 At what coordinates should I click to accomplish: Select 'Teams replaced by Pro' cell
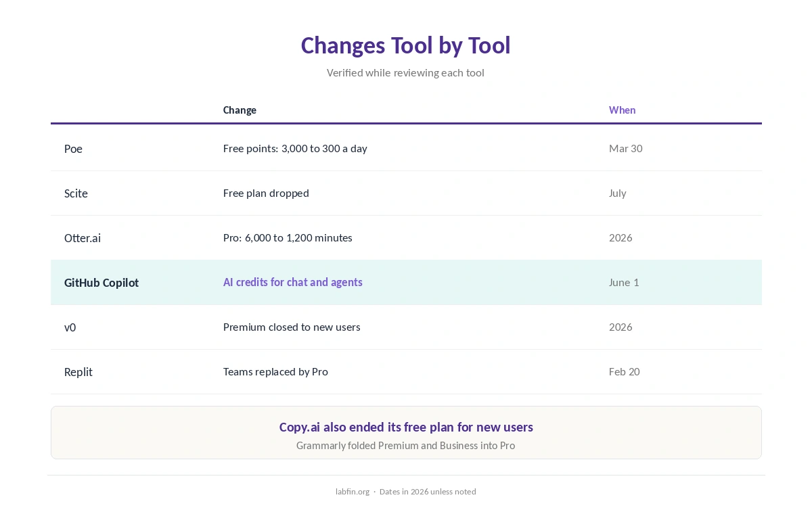(x=275, y=371)
